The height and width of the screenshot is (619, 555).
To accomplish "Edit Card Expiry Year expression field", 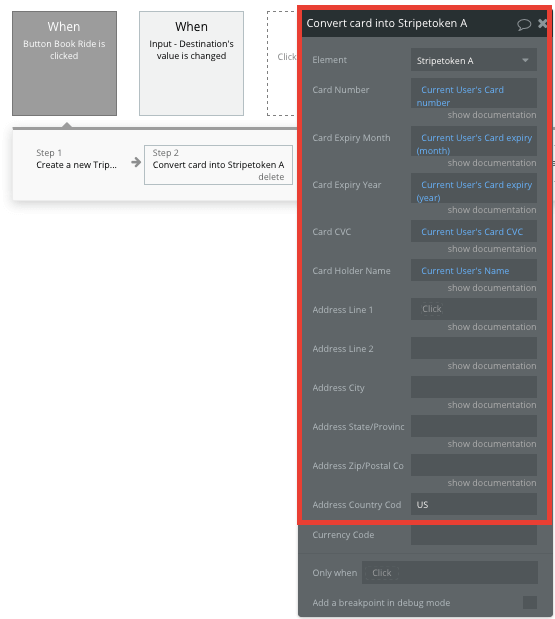I will [x=474, y=188].
